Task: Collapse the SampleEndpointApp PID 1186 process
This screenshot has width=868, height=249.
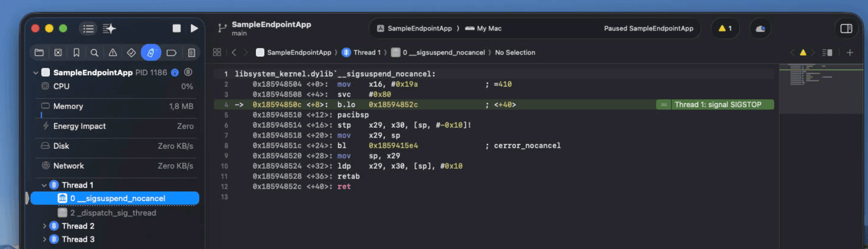Action: [36, 72]
